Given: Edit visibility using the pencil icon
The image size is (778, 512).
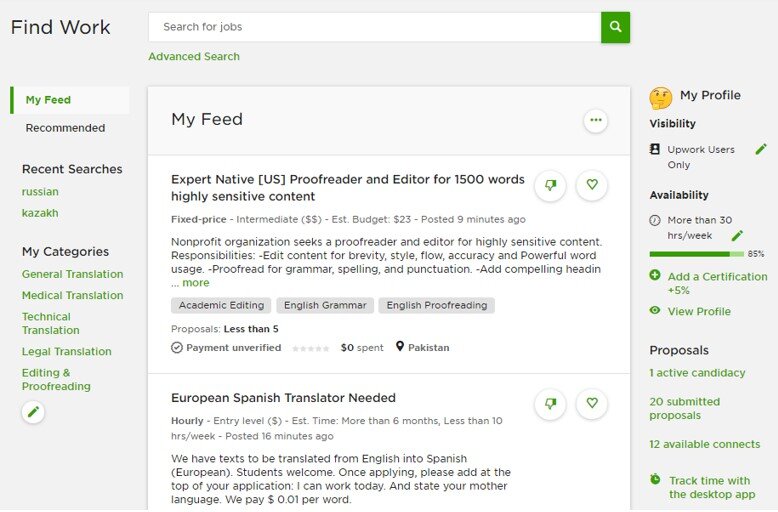Looking at the screenshot, I should coord(761,149).
